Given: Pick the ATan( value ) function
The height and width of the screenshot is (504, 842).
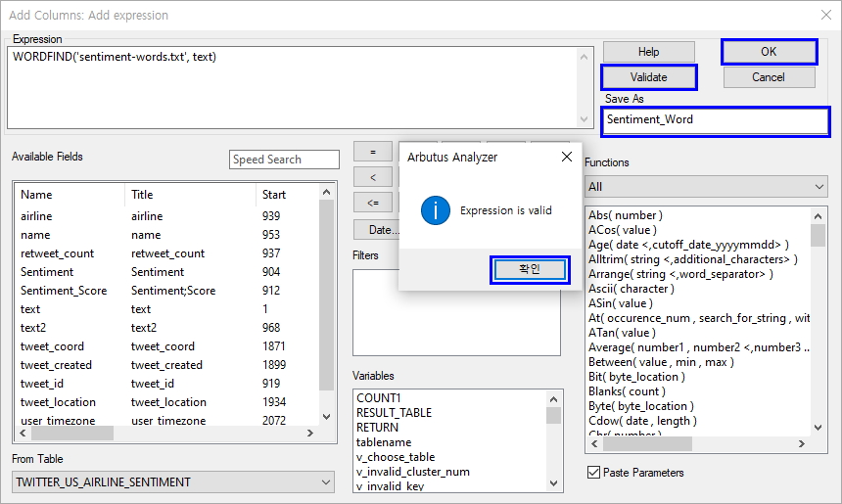Looking at the screenshot, I should [x=622, y=333].
